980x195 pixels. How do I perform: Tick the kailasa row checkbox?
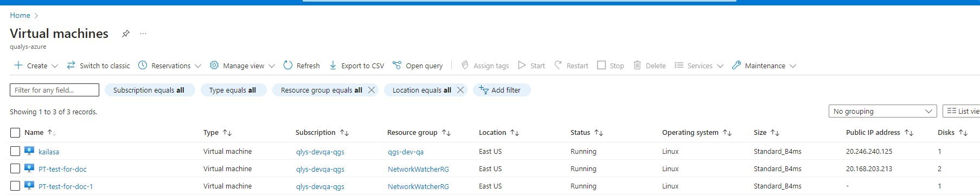pyautogui.click(x=15, y=151)
